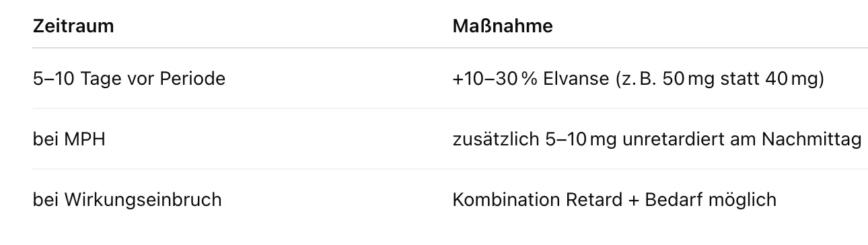The width and height of the screenshot is (868, 245).
Task: Click the +10–30 % text
Action: [496, 79]
